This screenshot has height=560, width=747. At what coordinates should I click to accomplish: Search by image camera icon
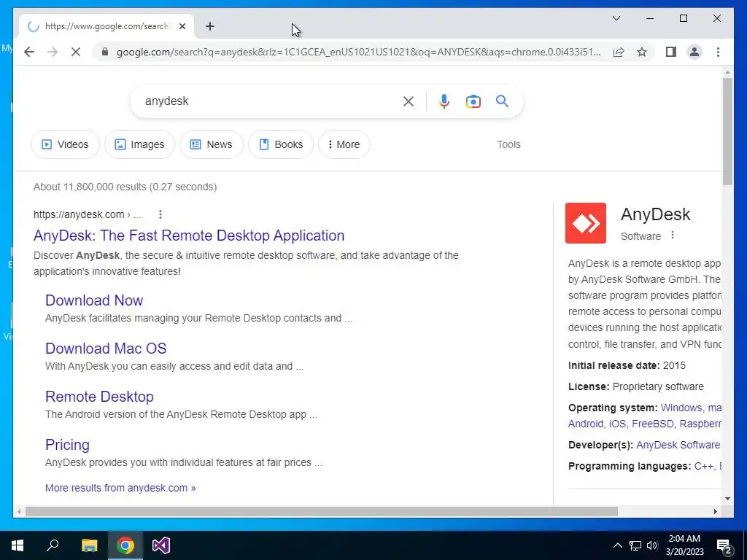473,101
